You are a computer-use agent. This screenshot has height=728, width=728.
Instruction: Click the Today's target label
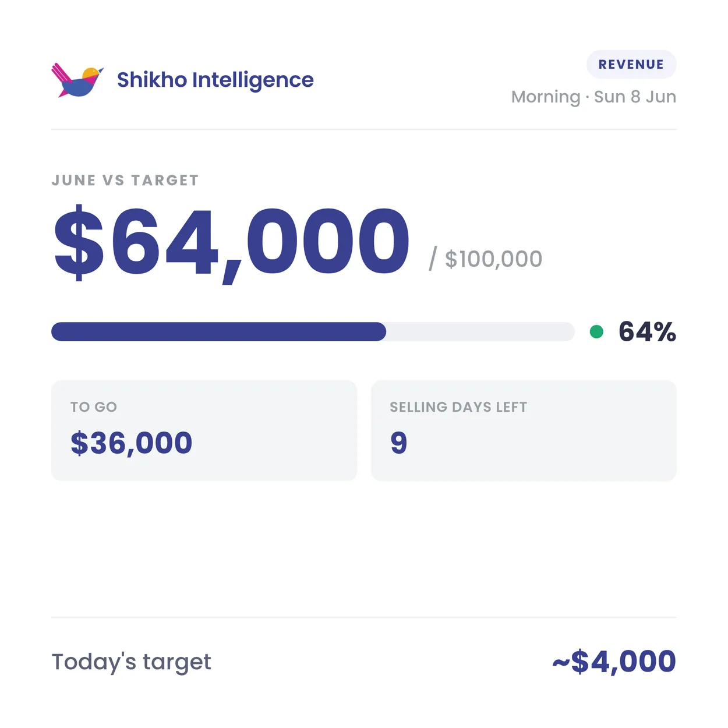132,662
